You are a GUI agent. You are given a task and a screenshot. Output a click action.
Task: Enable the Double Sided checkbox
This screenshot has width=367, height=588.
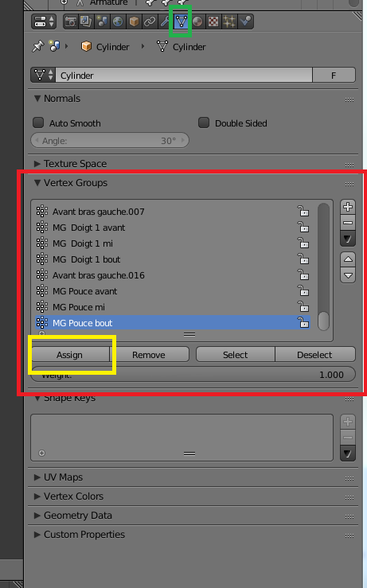tap(204, 123)
